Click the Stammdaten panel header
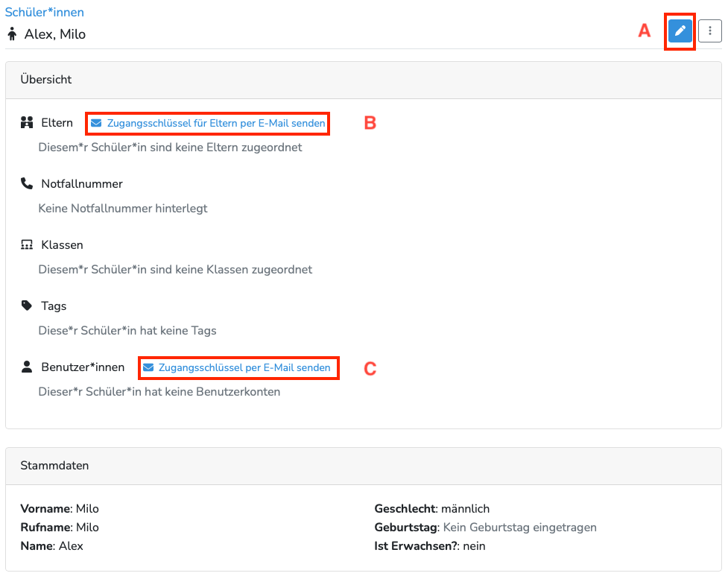This screenshot has height=576, width=728. (x=54, y=466)
